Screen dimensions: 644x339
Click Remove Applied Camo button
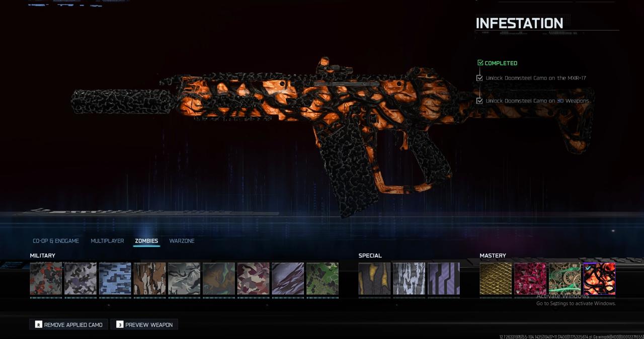(68, 325)
